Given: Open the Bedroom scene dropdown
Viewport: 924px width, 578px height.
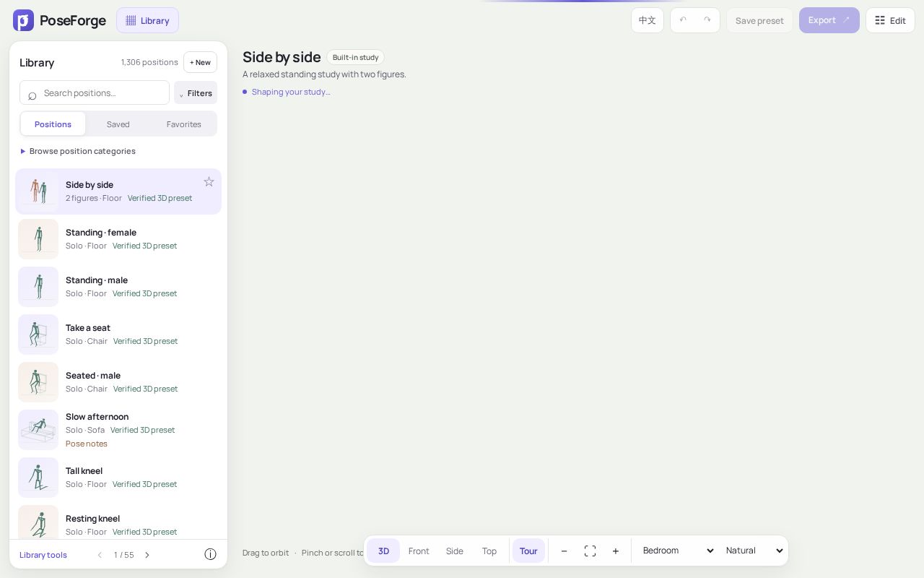Looking at the screenshot, I should point(677,551).
